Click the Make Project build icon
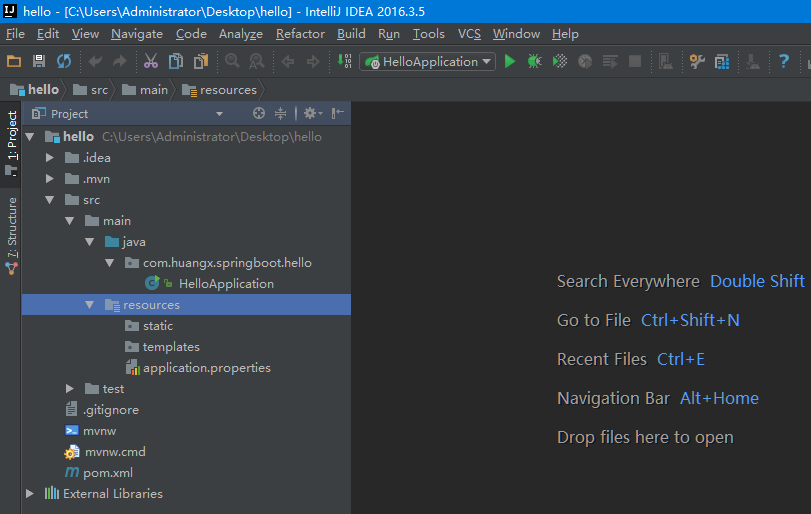This screenshot has width=811, height=514. coord(344,61)
